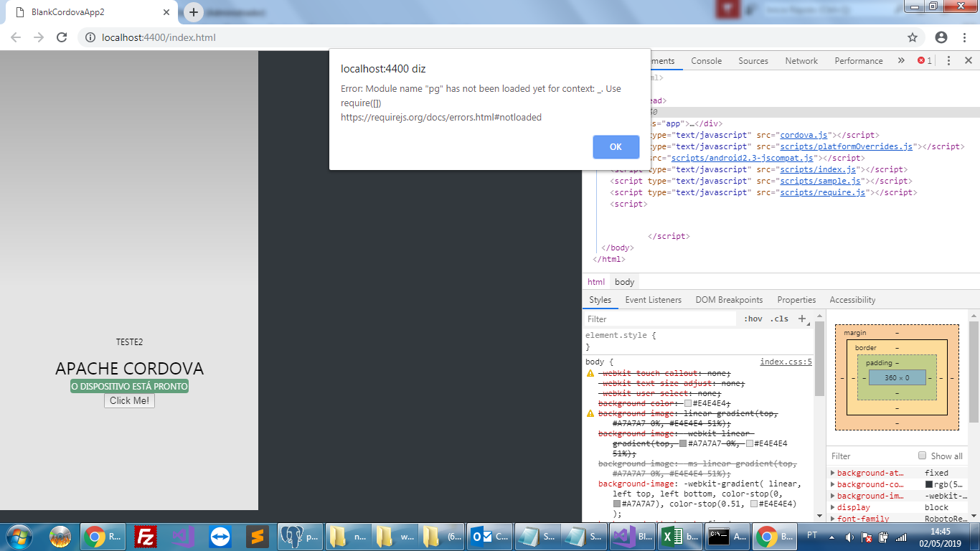Toggle the :hov element state panel
This screenshot has width=980, height=551.
tap(753, 319)
